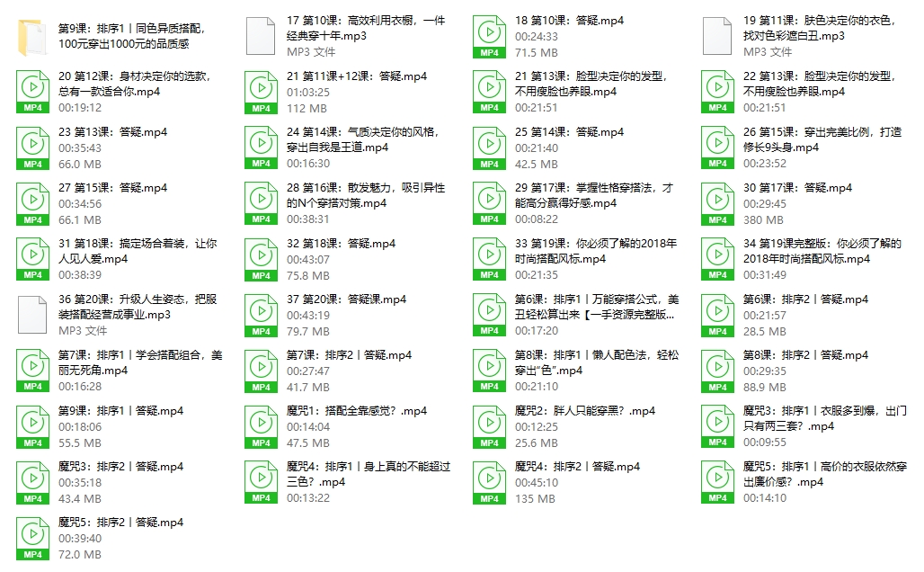The height and width of the screenshot is (572, 924).
Task: Click the MP4 icon of 21 第11课+12课 答疑
Action: tap(261, 93)
